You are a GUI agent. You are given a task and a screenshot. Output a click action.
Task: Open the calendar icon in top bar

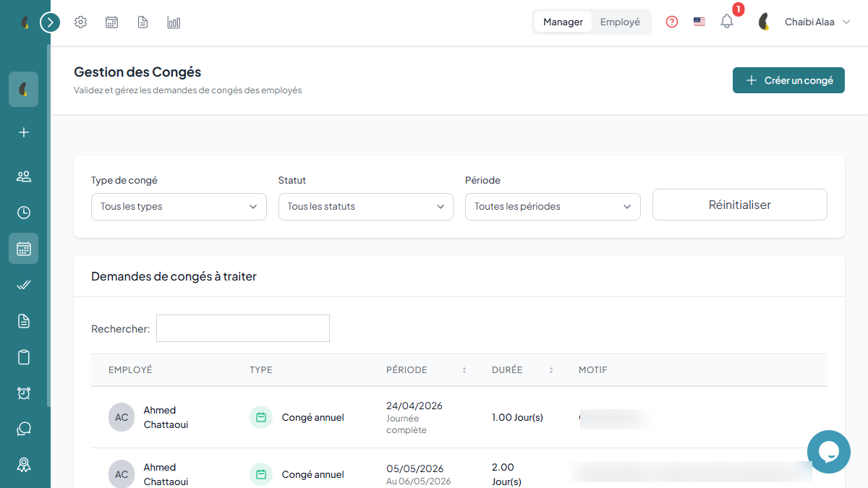[112, 22]
